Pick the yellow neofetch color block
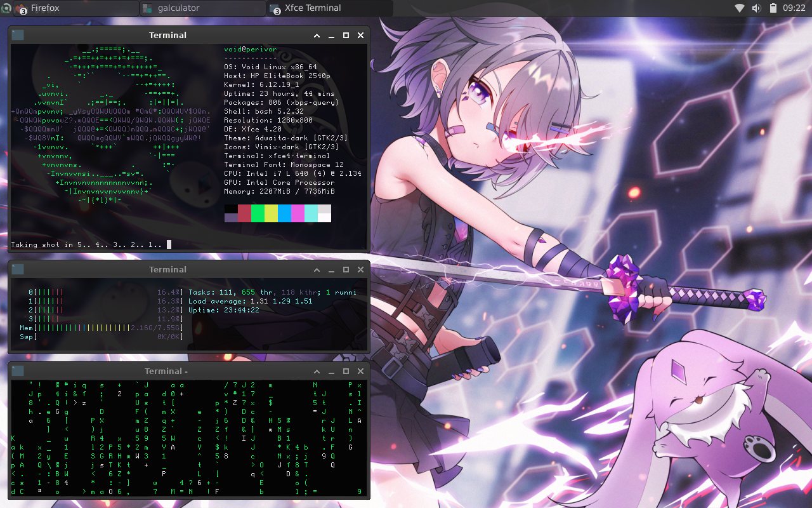Image resolution: width=812 pixels, height=508 pixels. tap(271, 213)
